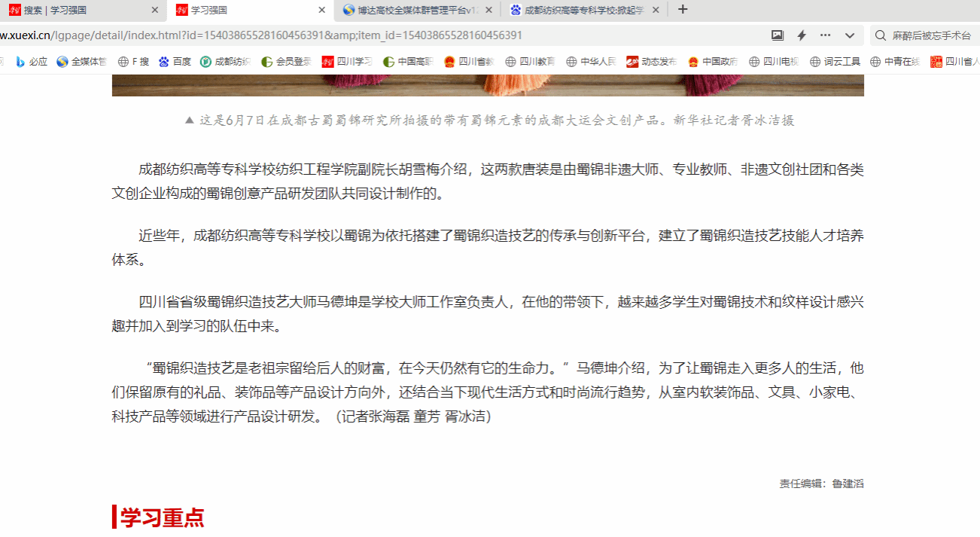Open a new browser tab

pos(683,10)
